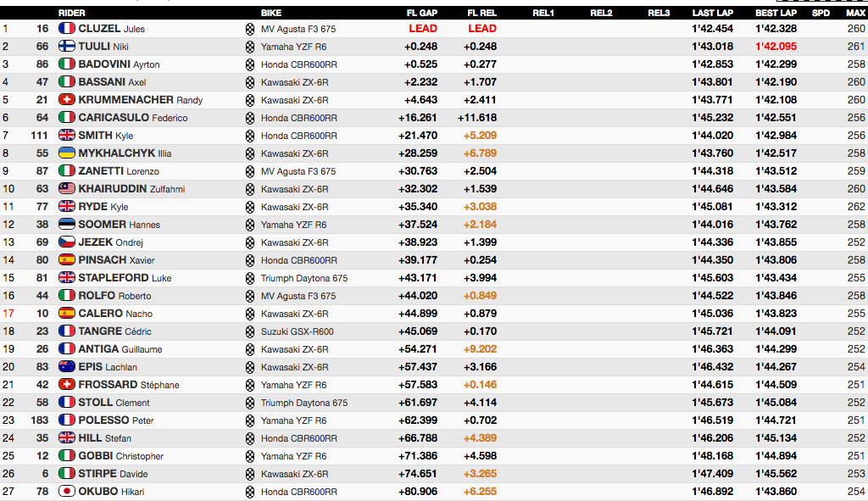The height and width of the screenshot is (501, 868).
Task: Click checkered flag icon in Rolfo's row
Action: [x=250, y=296]
